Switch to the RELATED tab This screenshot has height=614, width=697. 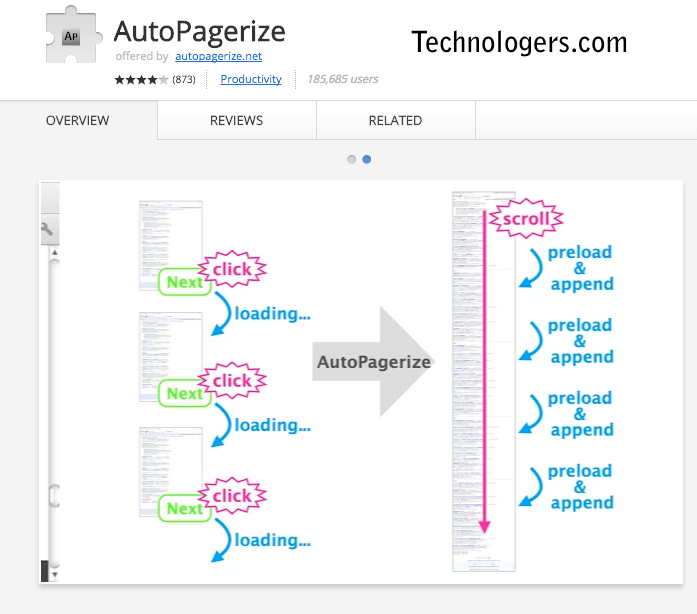tap(395, 120)
